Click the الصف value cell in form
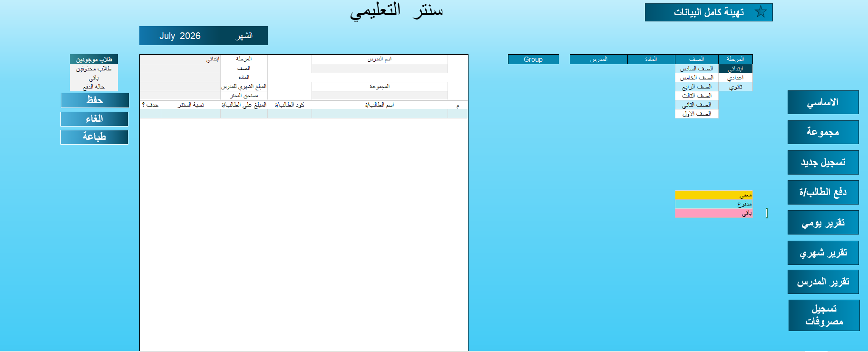This screenshot has height=352, width=868. pos(180,68)
